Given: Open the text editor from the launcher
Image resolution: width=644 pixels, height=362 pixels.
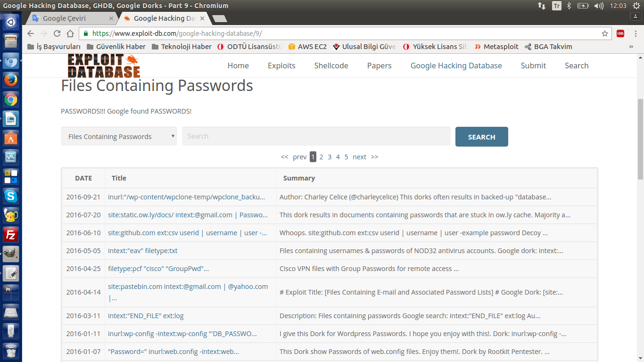Looking at the screenshot, I should pyautogui.click(x=11, y=273).
